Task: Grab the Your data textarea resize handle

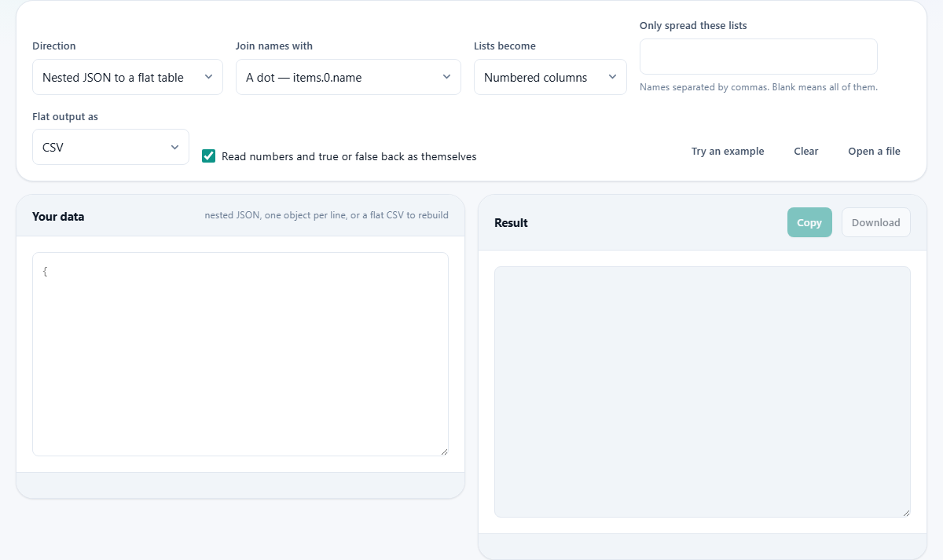Action: click(444, 451)
